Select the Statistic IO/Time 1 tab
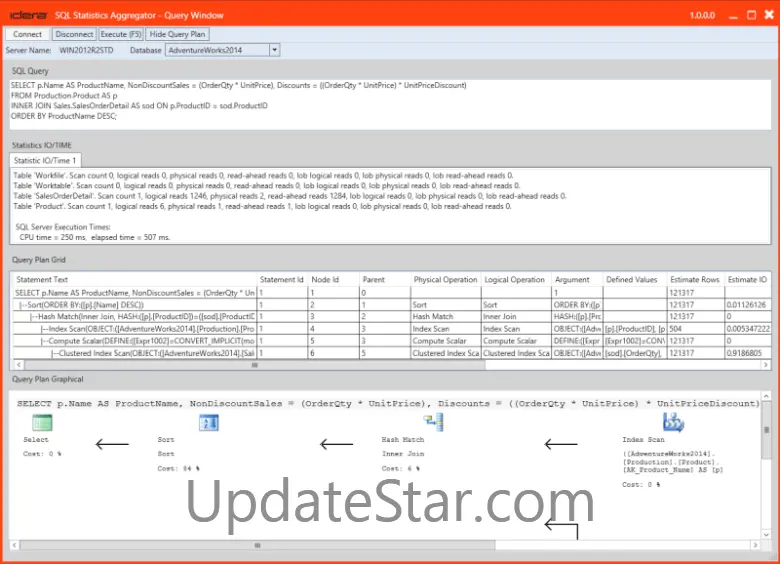 point(45,160)
